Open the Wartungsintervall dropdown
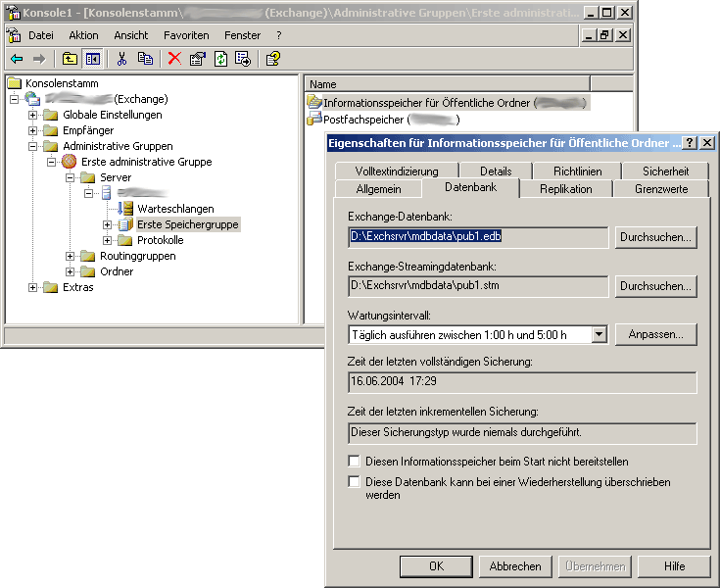 pyautogui.click(x=599, y=335)
